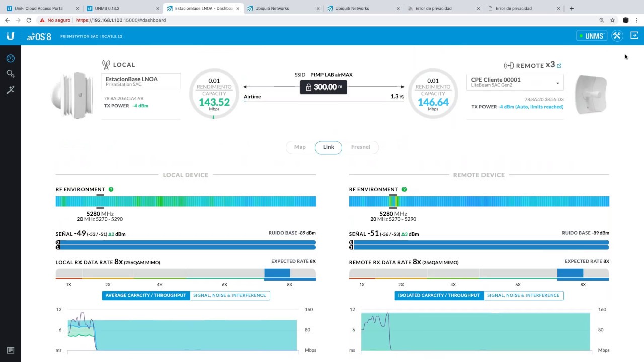The width and height of the screenshot is (644, 362).
Task: Open the tools wrench icon in header
Action: [617, 36]
